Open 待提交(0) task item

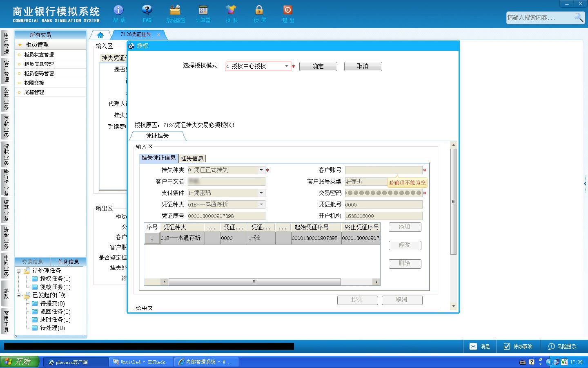tap(48, 303)
